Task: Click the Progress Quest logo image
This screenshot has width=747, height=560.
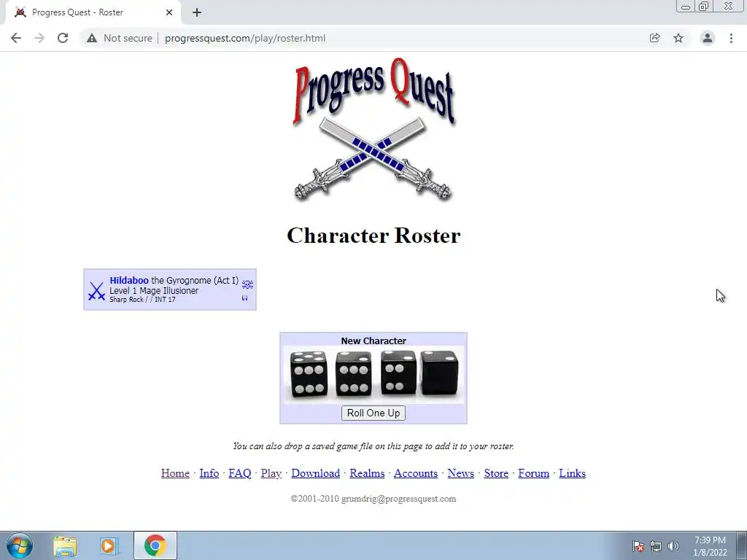Action: point(373,129)
